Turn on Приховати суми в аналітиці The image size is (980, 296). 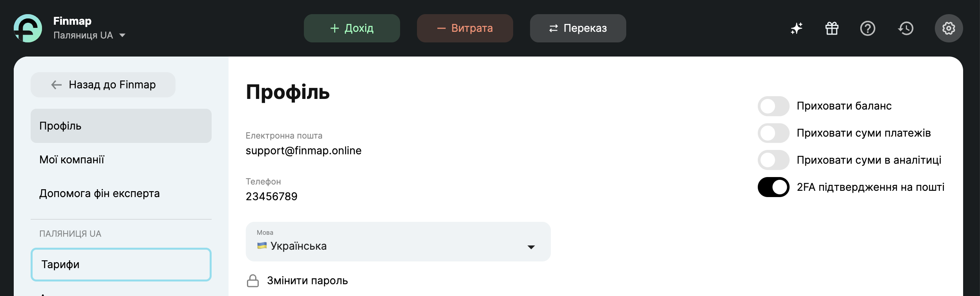[773, 160]
